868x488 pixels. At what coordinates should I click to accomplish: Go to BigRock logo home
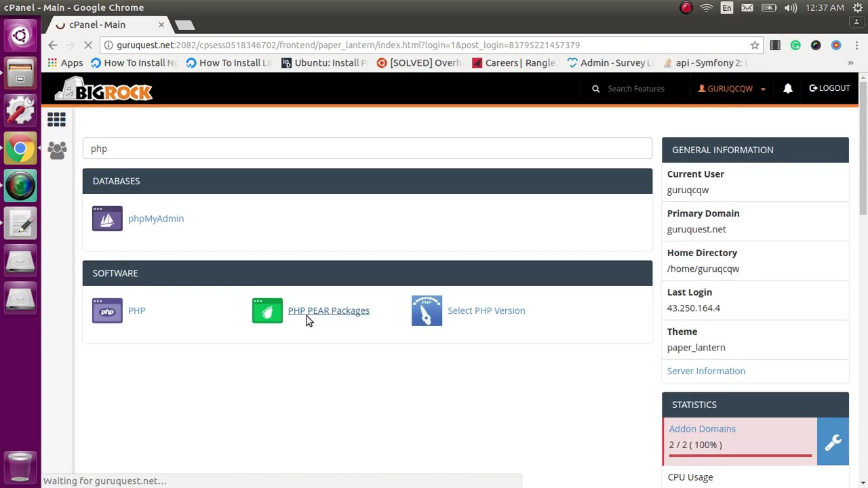coord(103,89)
